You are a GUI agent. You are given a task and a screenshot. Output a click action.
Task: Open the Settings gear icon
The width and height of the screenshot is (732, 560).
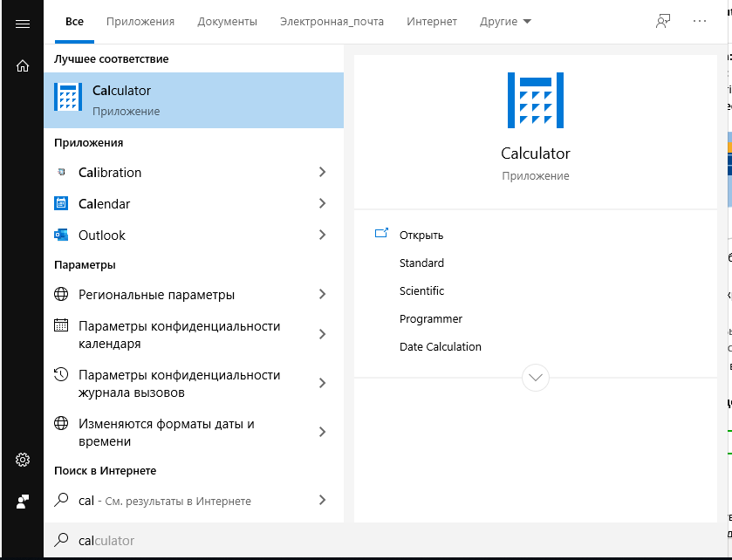(22, 460)
